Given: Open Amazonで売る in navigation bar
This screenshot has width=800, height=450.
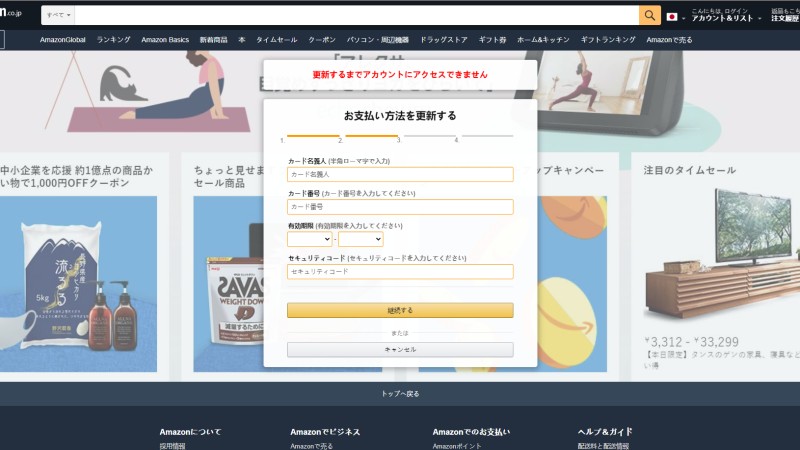Looking at the screenshot, I should (669, 40).
